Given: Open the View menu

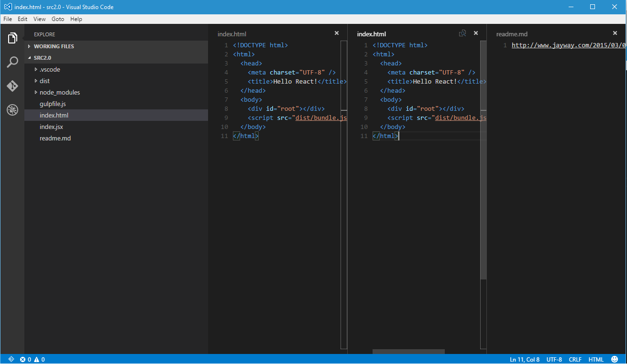Looking at the screenshot, I should [x=40, y=19].
